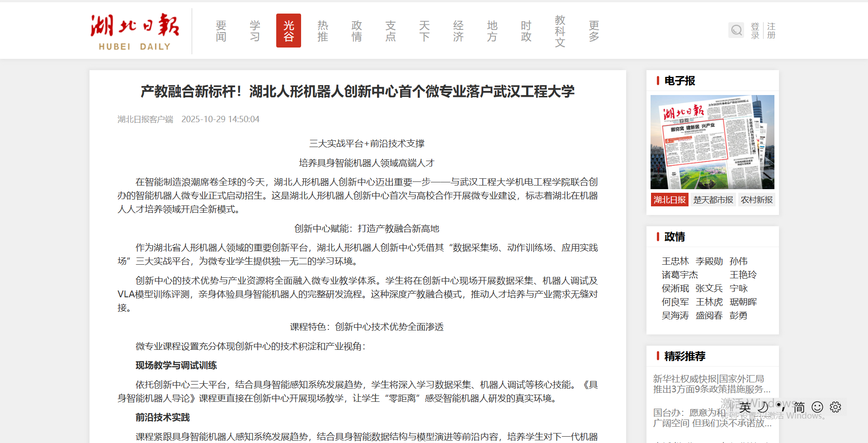Image resolution: width=868 pixels, height=443 pixels.
Task: Click the 登录 login link
Action: coord(755,31)
